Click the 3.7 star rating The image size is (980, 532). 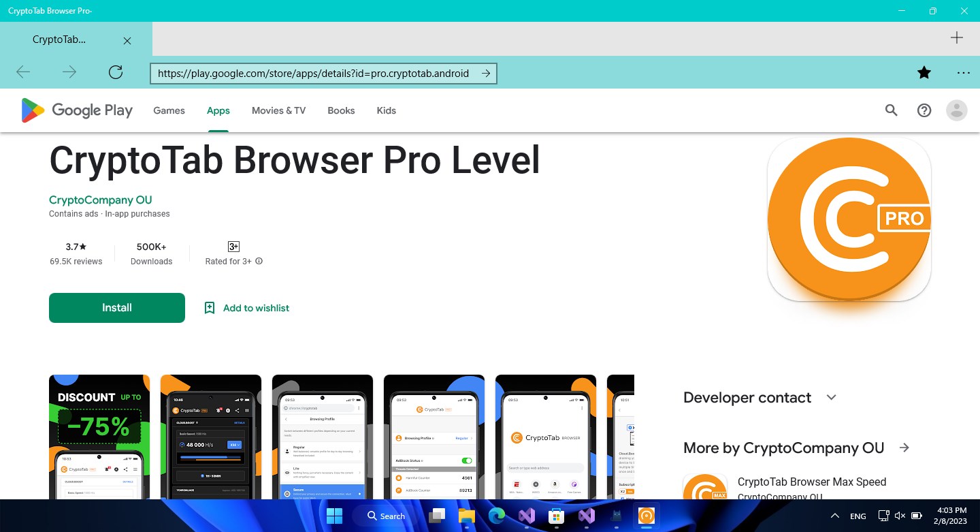point(76,247)
